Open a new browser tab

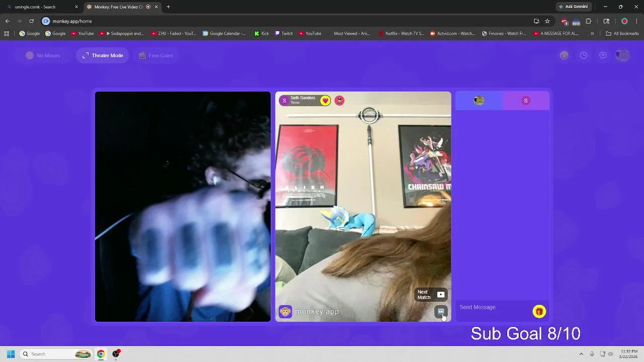pyautogui.click(x=168, y=7)
